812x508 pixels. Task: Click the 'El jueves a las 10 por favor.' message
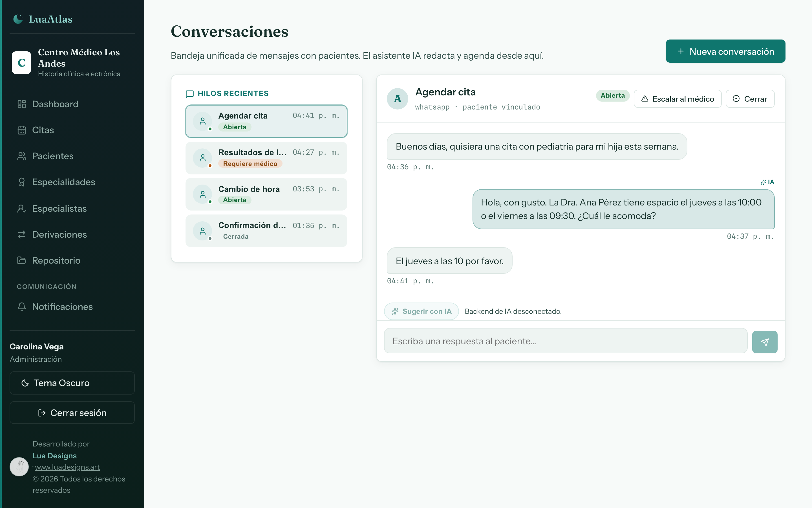(450, 261)
